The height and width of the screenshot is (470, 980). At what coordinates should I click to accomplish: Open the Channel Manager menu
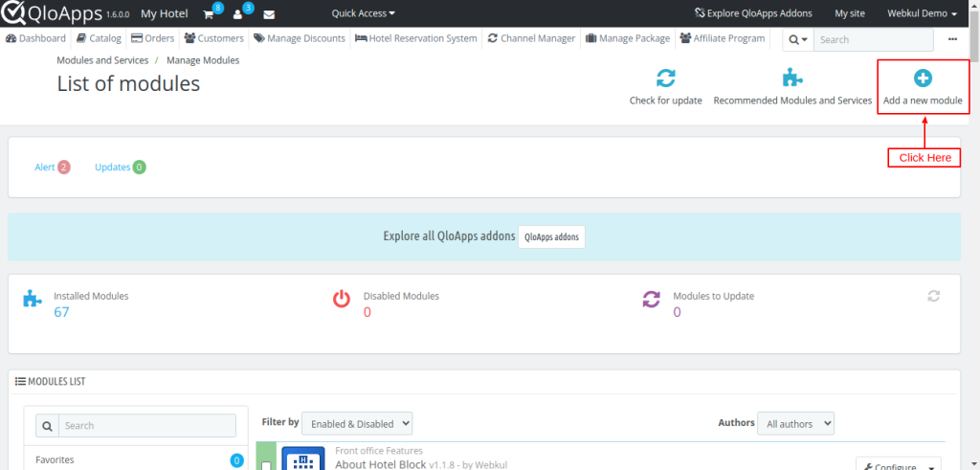coord(531,38)
